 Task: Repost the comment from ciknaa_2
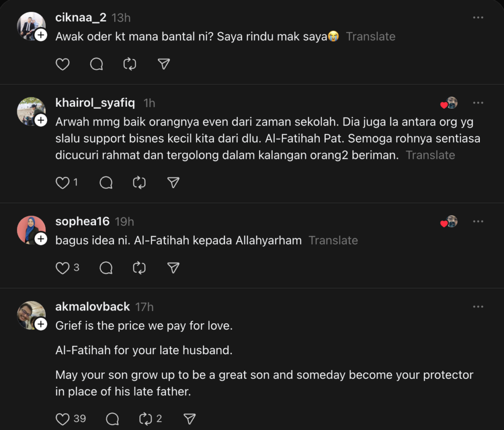point(130,64)
